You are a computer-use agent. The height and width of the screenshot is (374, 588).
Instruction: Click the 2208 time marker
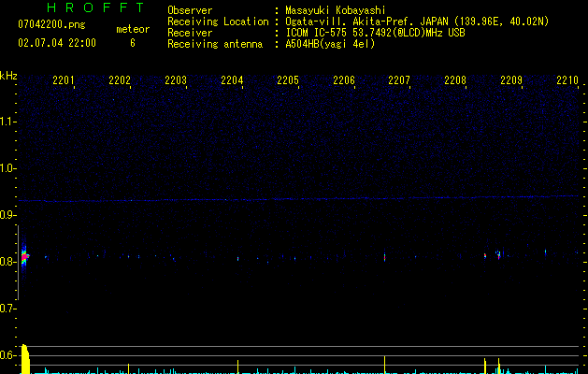click(x=455, y=80)
